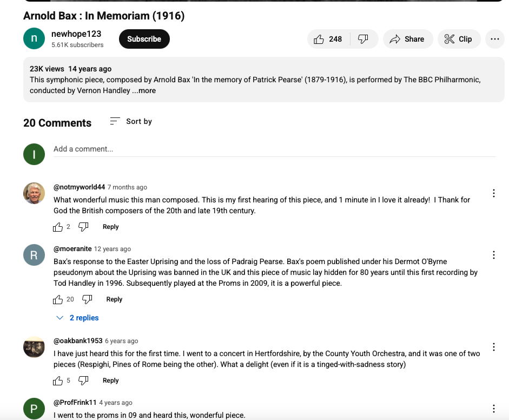Expand 2 replies under @moeranite's comment
This screenshot has height=420, width=509.
(x=77, y=318)
